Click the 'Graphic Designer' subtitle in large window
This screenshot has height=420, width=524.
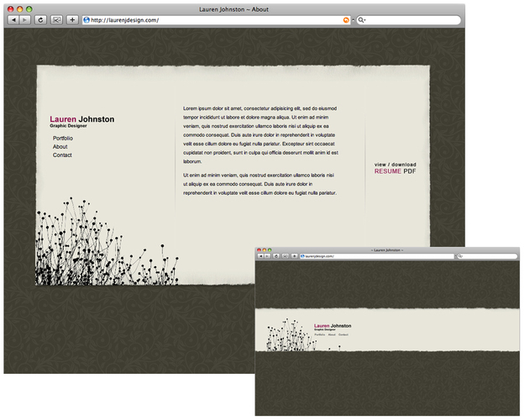(x=68, y=126)
